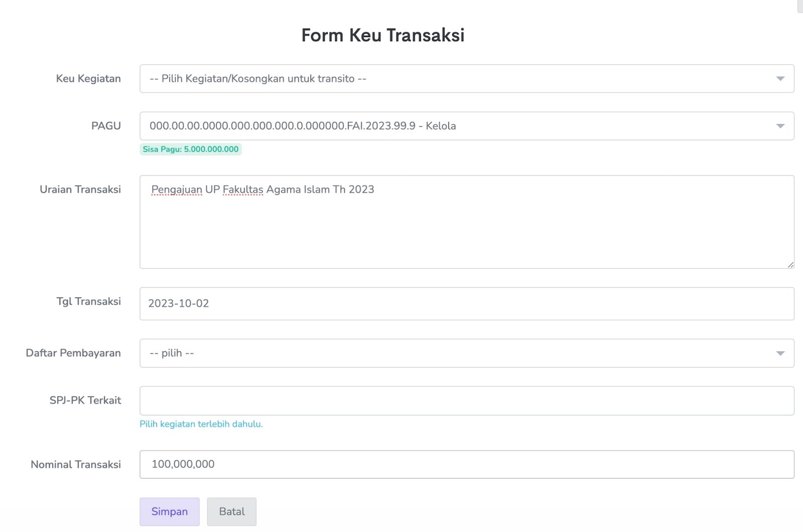Click the SPJ-PK Terkait label
The image size is (803, 532).
click(x=85, y=401)
